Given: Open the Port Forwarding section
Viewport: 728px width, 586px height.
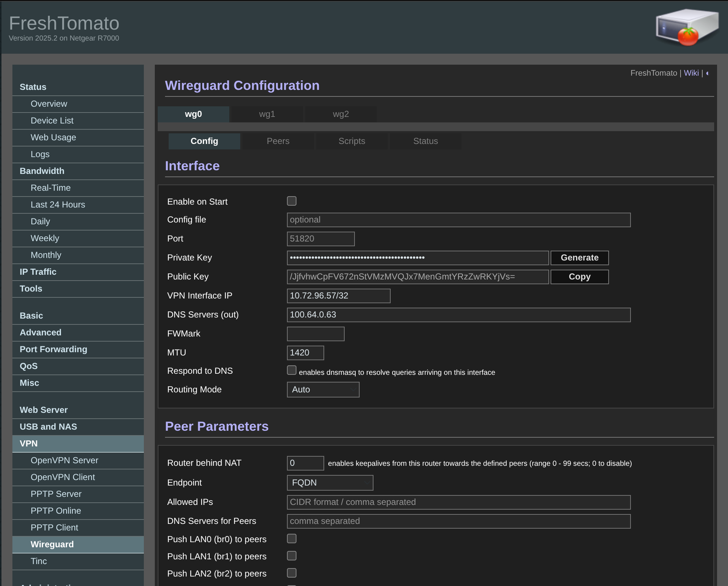Looking at the screenshot, I should pos(78,350).
